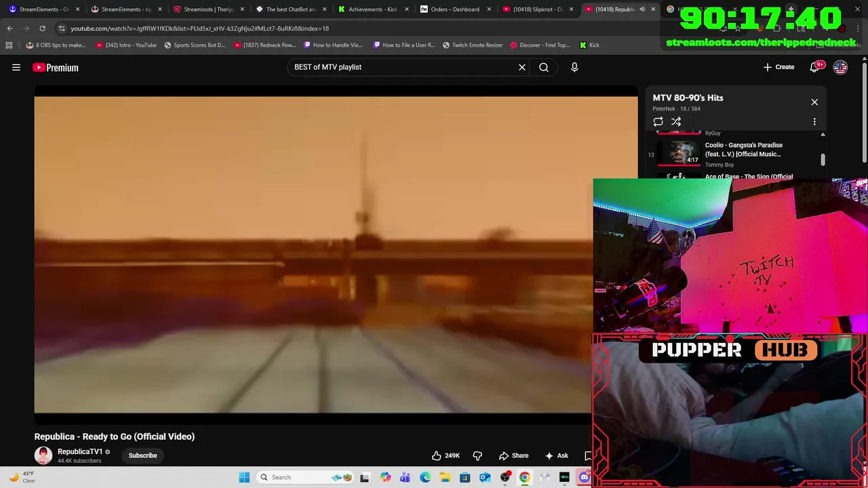Open the Create menu
868x488 pixels.
[778, 67]
